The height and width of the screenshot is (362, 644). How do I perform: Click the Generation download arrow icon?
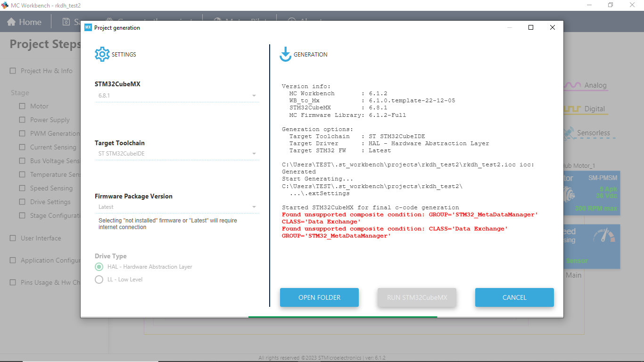[285, 54]
